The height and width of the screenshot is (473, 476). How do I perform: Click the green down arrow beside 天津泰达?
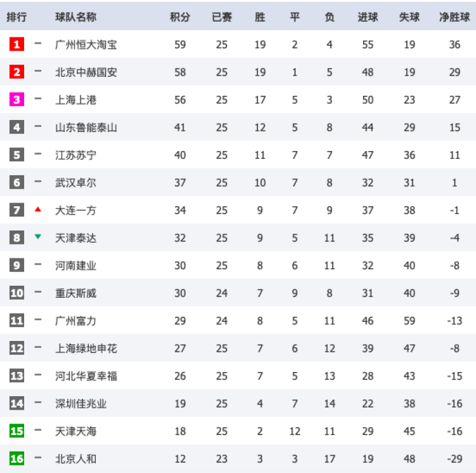pos(38,237)
